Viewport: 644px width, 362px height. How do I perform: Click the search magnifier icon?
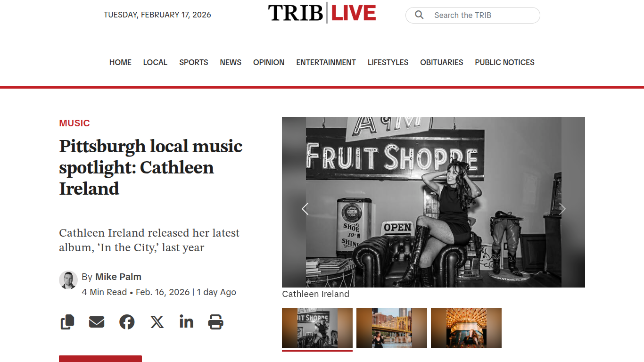point(419,15)
